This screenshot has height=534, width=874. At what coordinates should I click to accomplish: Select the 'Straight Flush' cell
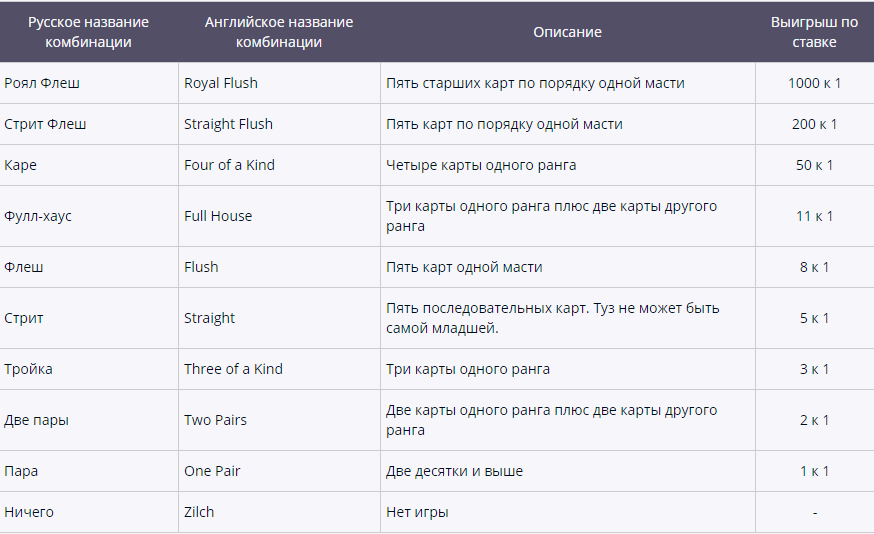(228, 124)
